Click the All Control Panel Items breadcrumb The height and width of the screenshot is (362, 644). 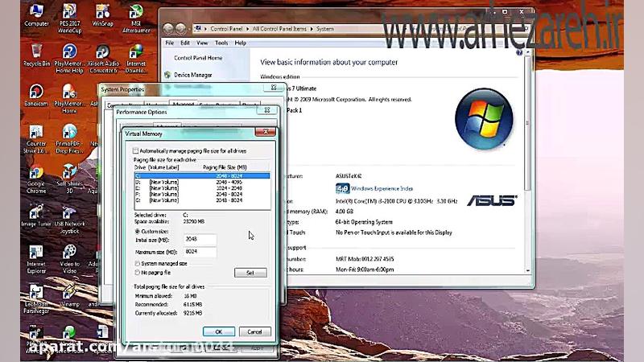tap(279, 29)
